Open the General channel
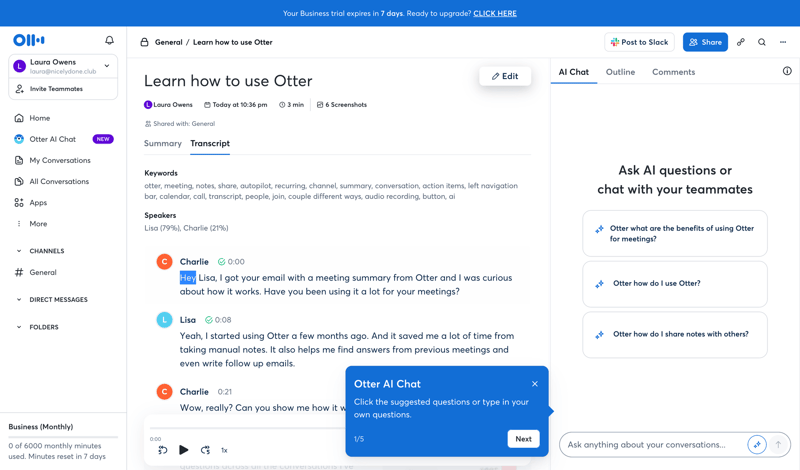Viewport: 800px width, 470px height. [x=43, y=273]
